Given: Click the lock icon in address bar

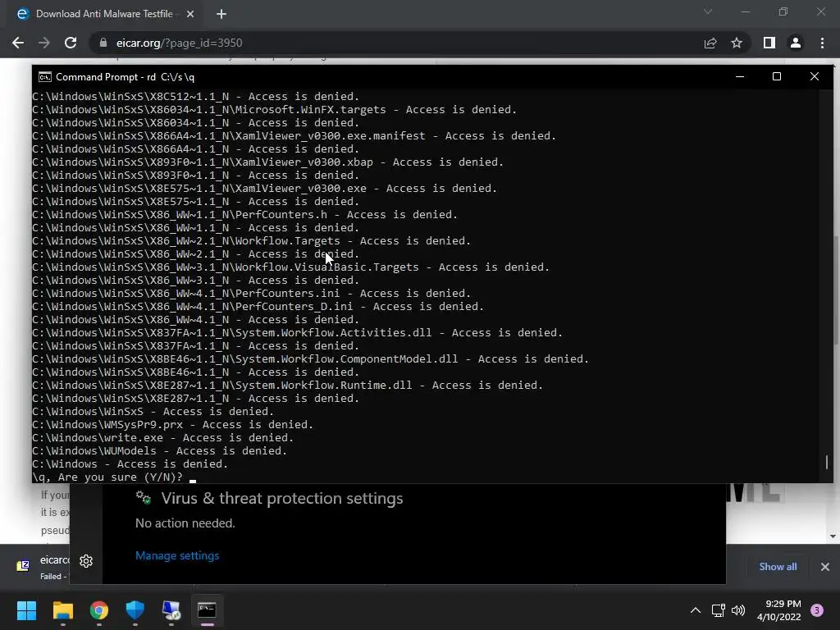Looking at the screenshot, I should tap(103, 43).
